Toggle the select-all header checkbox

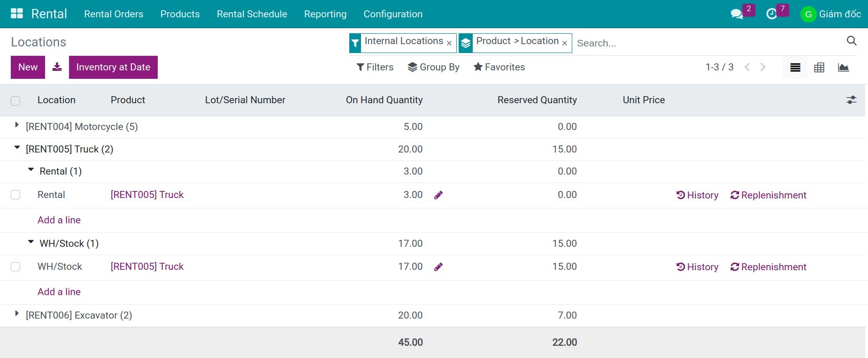pyautogui.click(x=15, y=100)
